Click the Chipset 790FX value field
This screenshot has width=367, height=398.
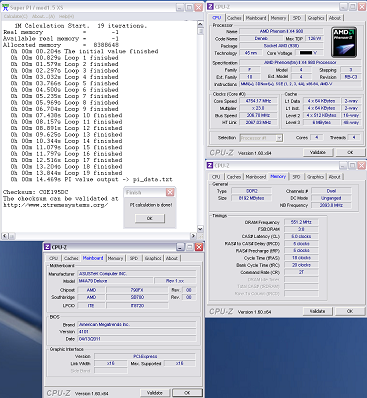click(x=137, y=290)
